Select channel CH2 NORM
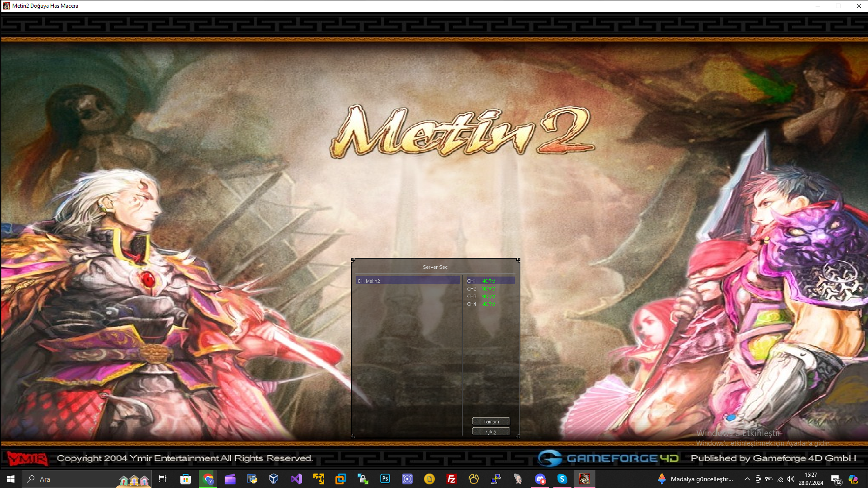 tap(491, 289)
